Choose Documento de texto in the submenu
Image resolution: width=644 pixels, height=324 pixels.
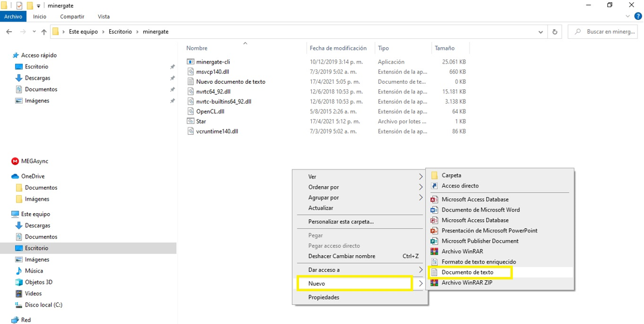coord(467,272)
